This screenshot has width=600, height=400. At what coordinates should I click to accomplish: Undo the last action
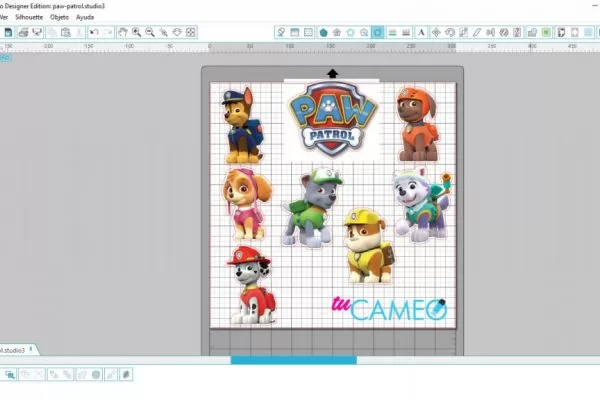(94, 33)
